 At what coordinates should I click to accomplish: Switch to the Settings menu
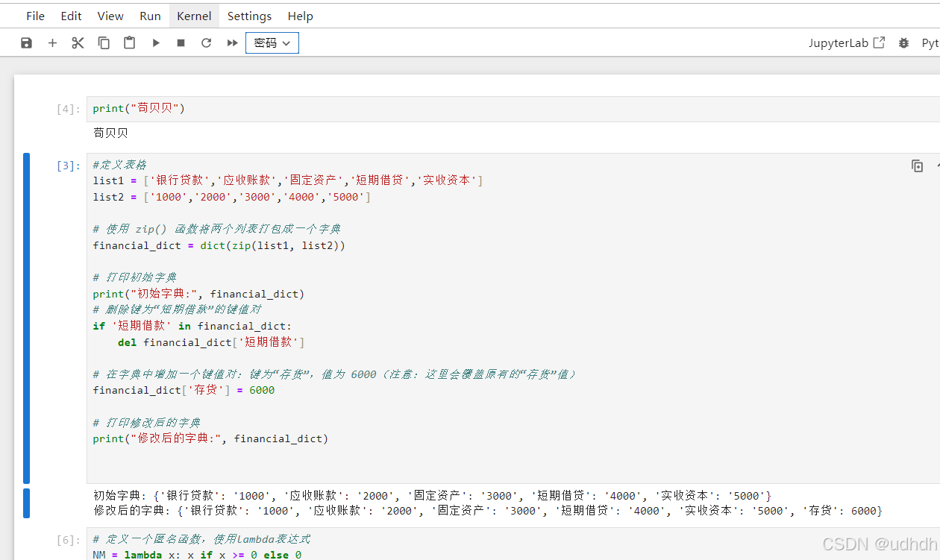(x=249, y=15)
